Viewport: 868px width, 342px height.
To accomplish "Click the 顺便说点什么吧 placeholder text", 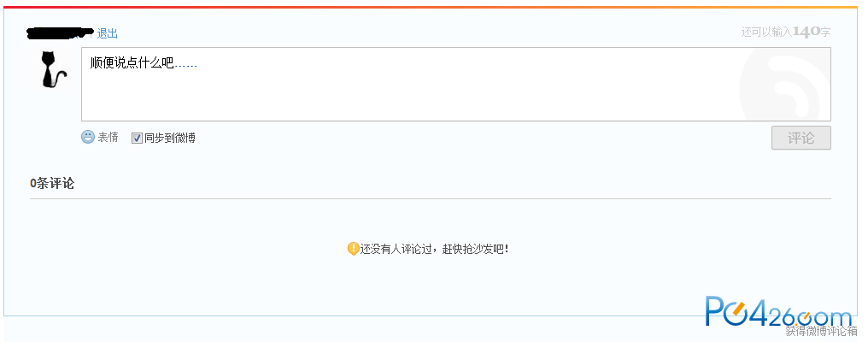I will click(x=144, y=64).
